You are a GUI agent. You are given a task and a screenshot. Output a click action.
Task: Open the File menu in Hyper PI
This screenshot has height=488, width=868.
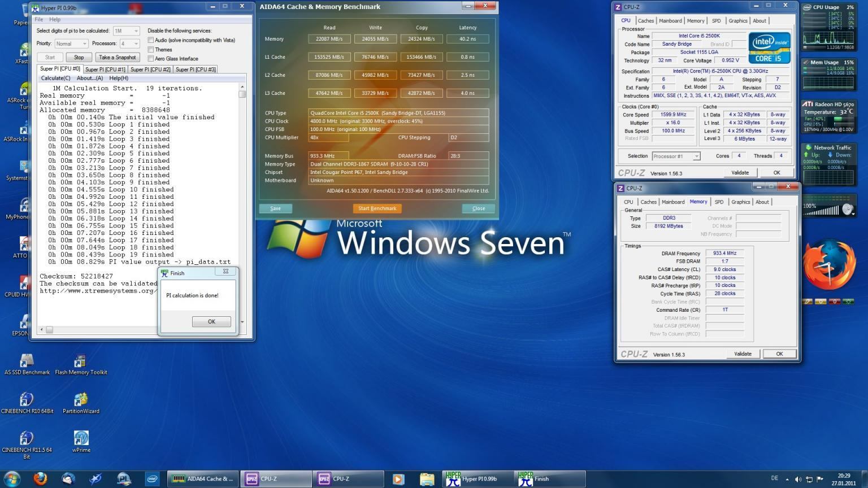(x=39, y=19)
